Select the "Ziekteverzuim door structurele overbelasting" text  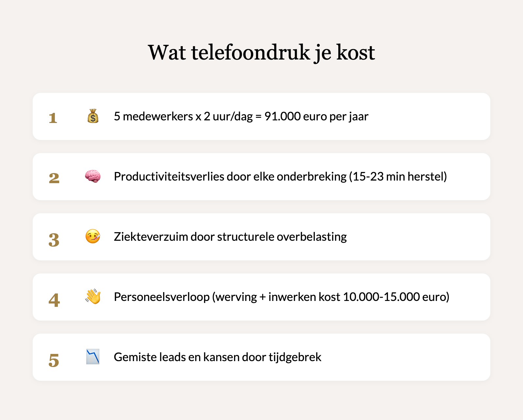pos(230,237)
